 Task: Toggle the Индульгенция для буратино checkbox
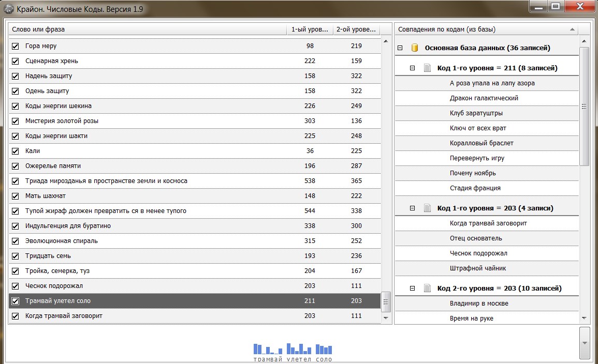coord(16,226)
